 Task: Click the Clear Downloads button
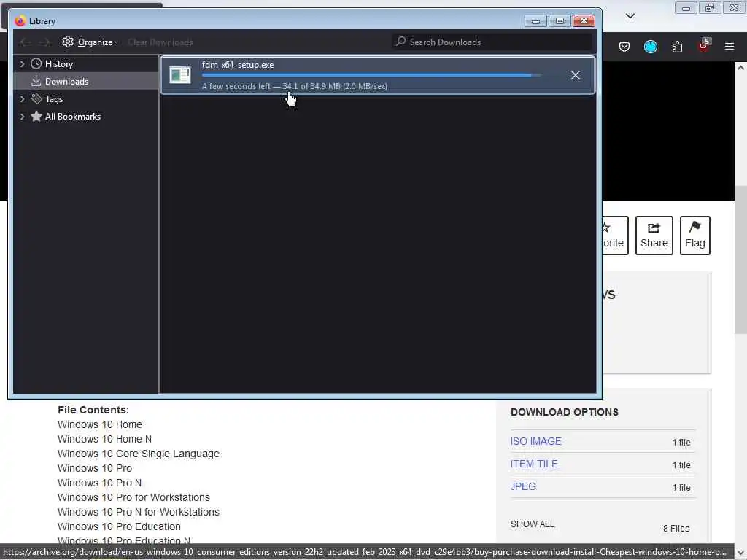pos(160,42)
